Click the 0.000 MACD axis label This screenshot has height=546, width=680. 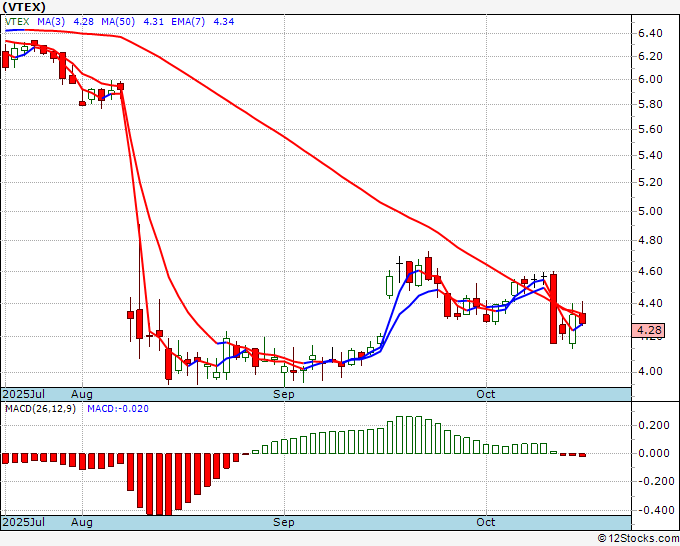(x=654, y=453)
